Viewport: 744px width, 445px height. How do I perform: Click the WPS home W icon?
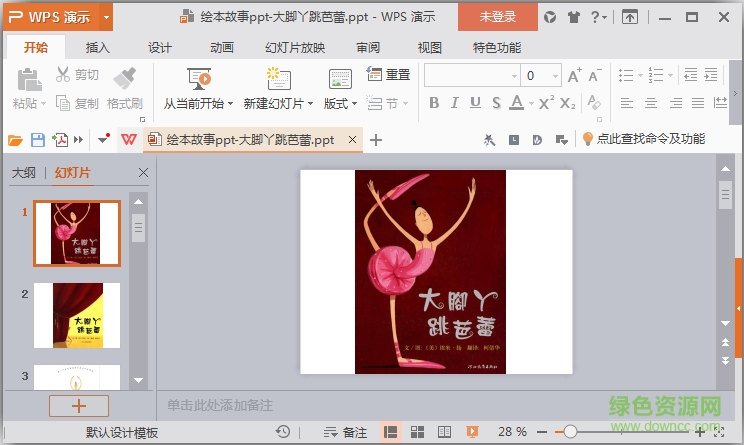coord(129,139)
